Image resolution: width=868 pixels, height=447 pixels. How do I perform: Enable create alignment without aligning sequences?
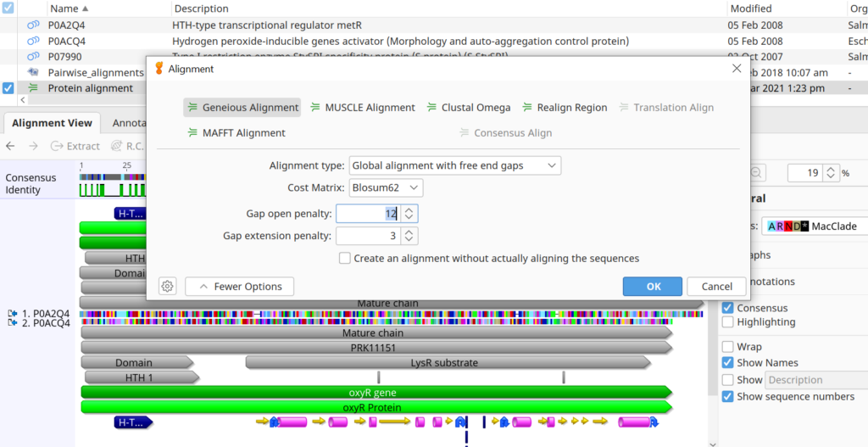345,258
